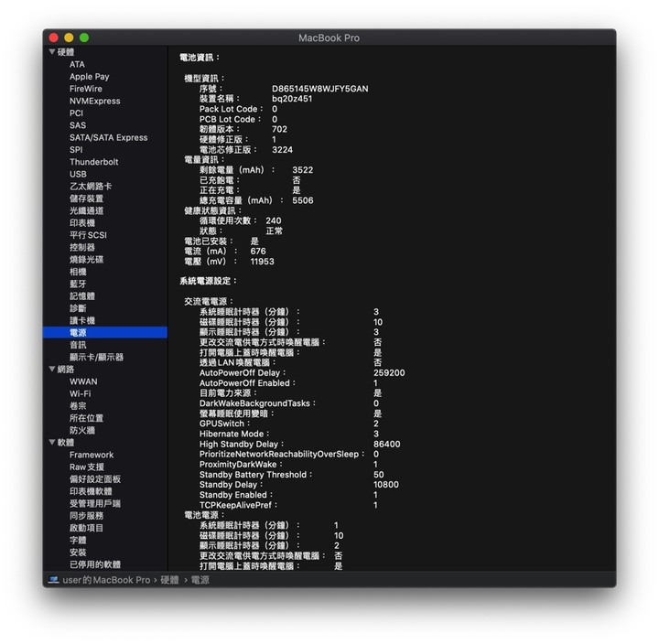Select 印表機 under hardware

coord(82,222)
